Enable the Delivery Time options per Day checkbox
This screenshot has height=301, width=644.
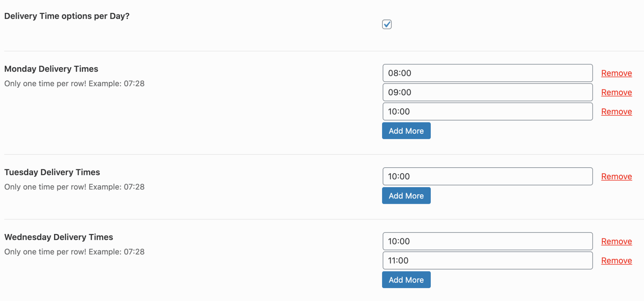click(387, 24)
